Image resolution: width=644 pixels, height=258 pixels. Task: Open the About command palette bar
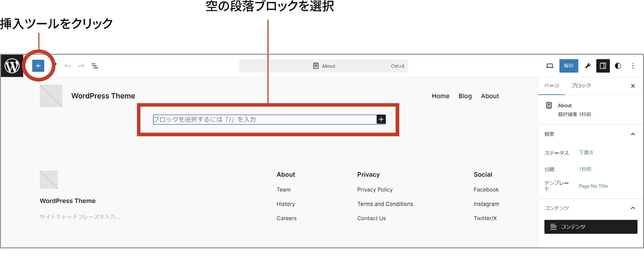pyautogui.click(x=323, y=66)
